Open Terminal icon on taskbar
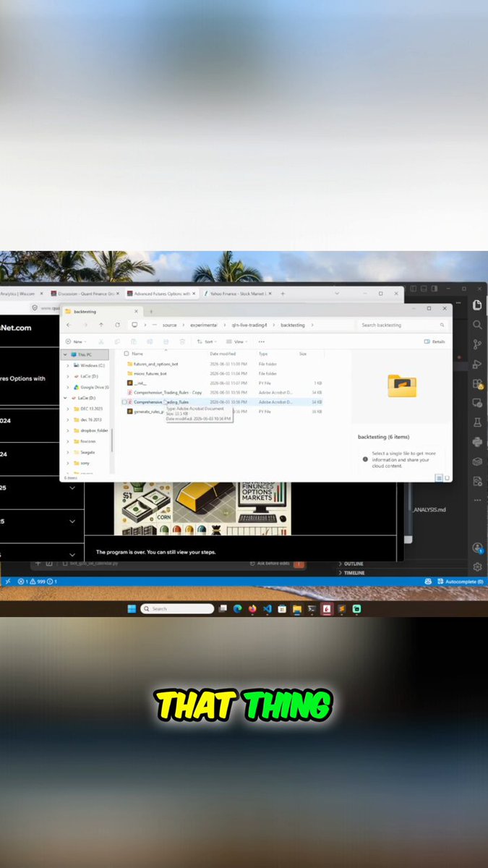This screenshot has width=488, height=868. click(312, 609)
